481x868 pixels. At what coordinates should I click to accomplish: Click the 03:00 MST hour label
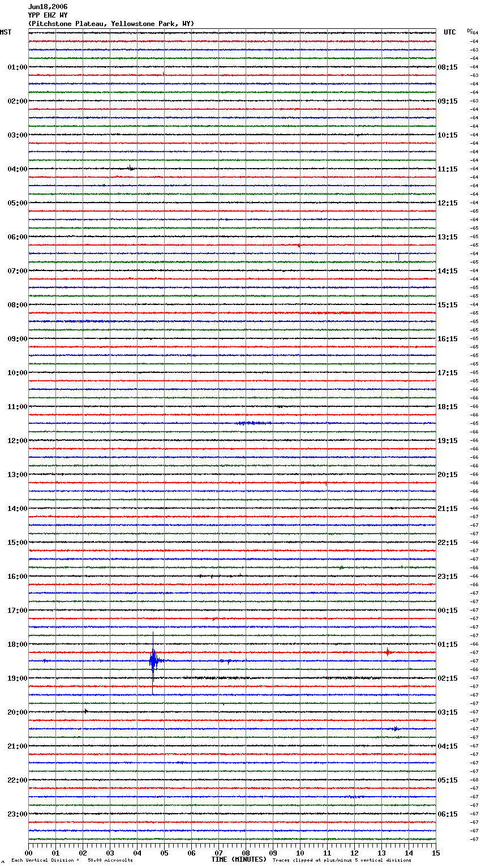point(18,135)
